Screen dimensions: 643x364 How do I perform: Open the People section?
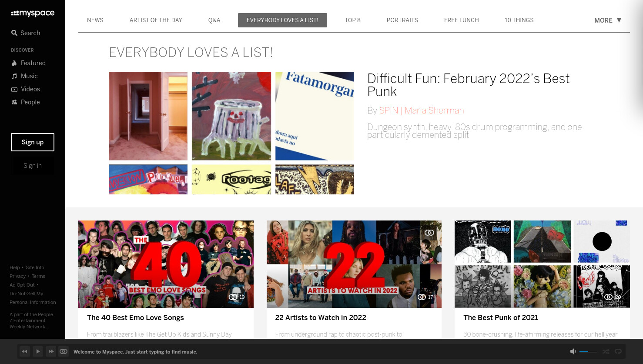(25, 102)
